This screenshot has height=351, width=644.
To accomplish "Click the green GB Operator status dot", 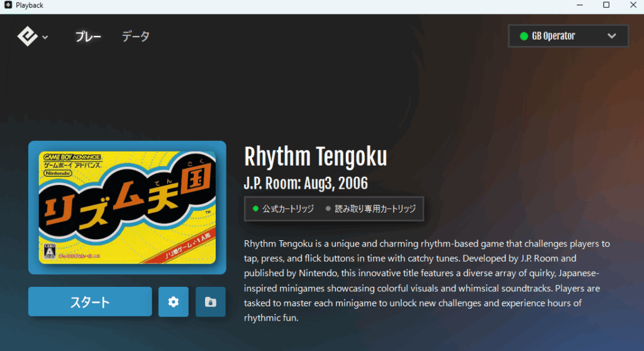I will (x=524, y=36).
